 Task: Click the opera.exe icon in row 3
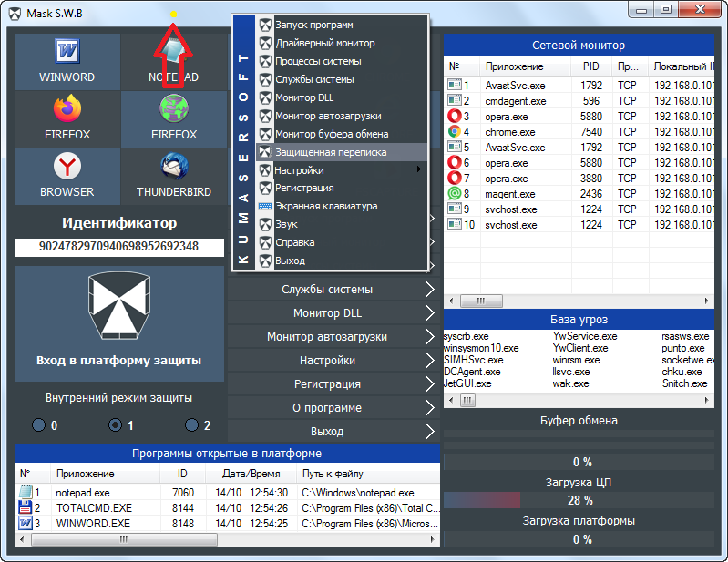pos(454,116)
